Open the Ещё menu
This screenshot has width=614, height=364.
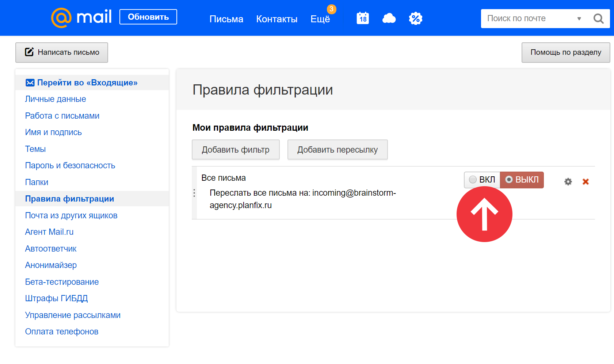[320, 19]
